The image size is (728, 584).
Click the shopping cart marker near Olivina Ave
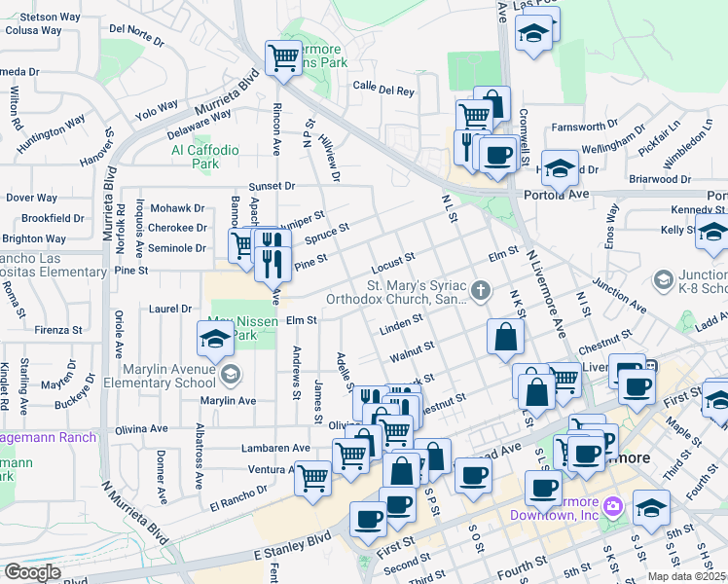[394, 433]
